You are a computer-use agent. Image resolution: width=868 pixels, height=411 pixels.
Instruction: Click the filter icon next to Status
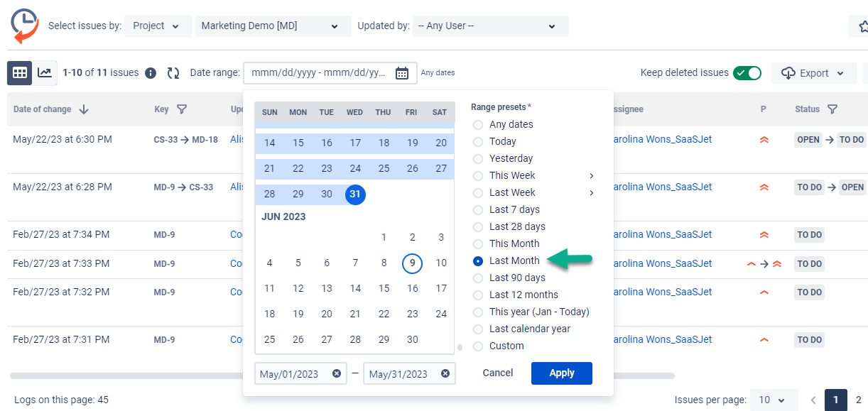click(x=832, y=109)
